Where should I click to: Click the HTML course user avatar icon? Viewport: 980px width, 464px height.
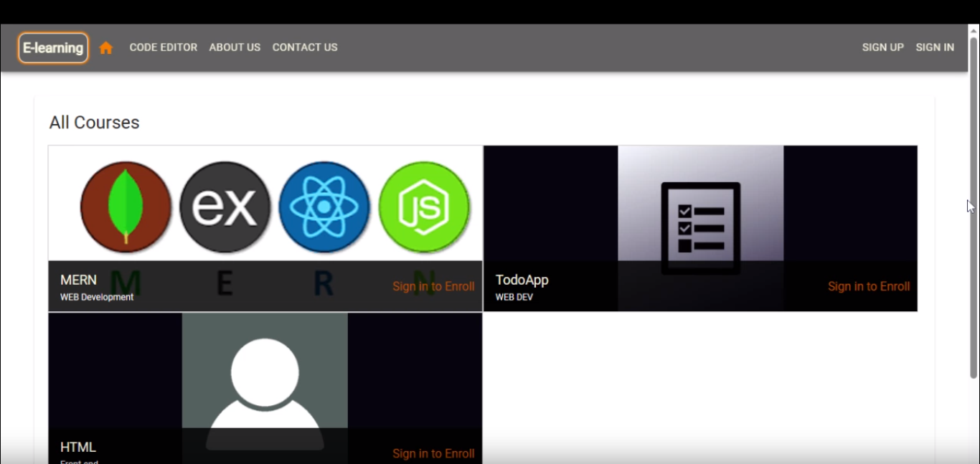(265, 387)
